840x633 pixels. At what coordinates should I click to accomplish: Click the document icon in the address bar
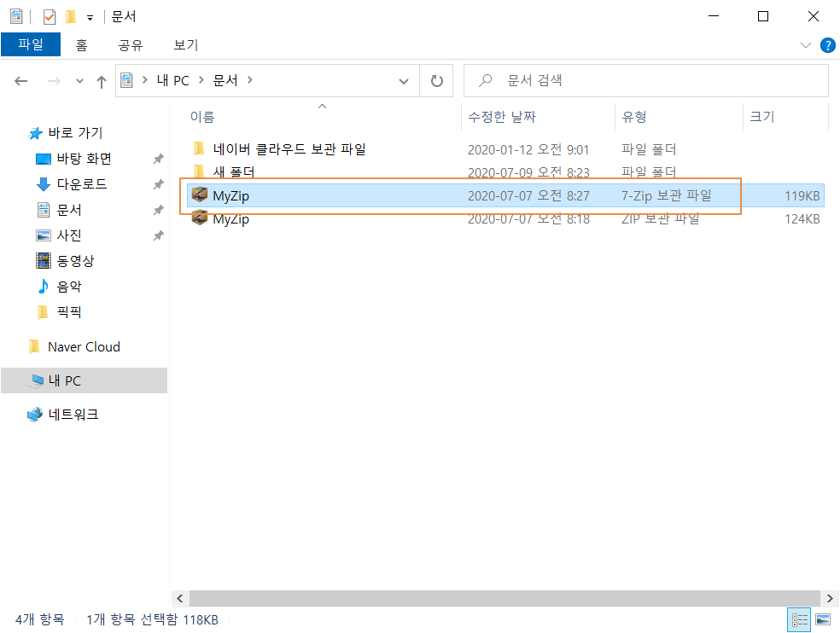[x=126, y=80]
